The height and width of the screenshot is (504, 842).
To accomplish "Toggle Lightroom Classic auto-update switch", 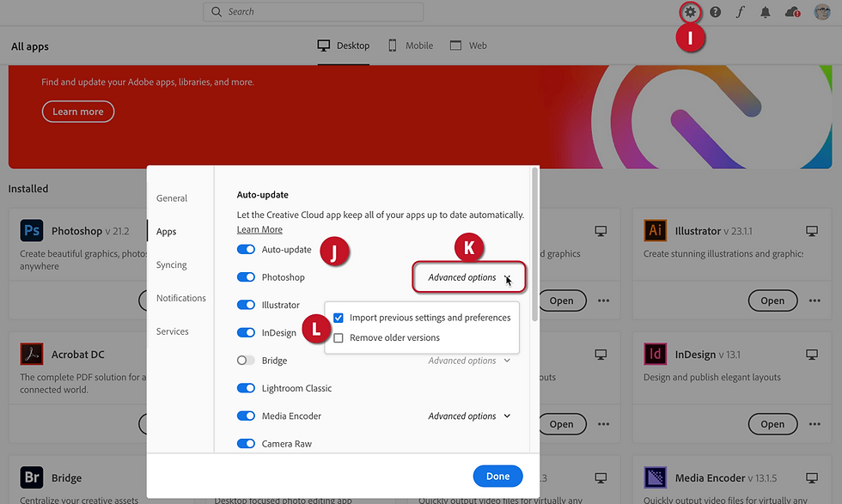I will coord(246,388).
